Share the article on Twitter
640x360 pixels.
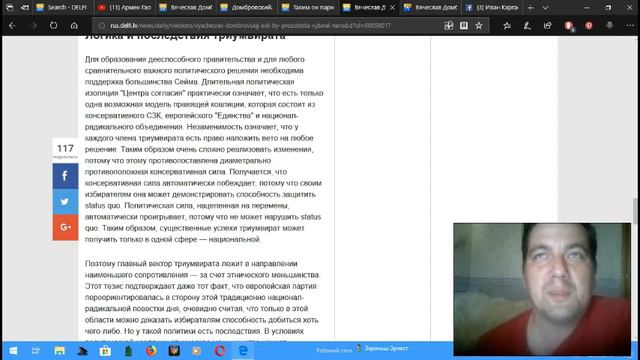tap(65, 202)
